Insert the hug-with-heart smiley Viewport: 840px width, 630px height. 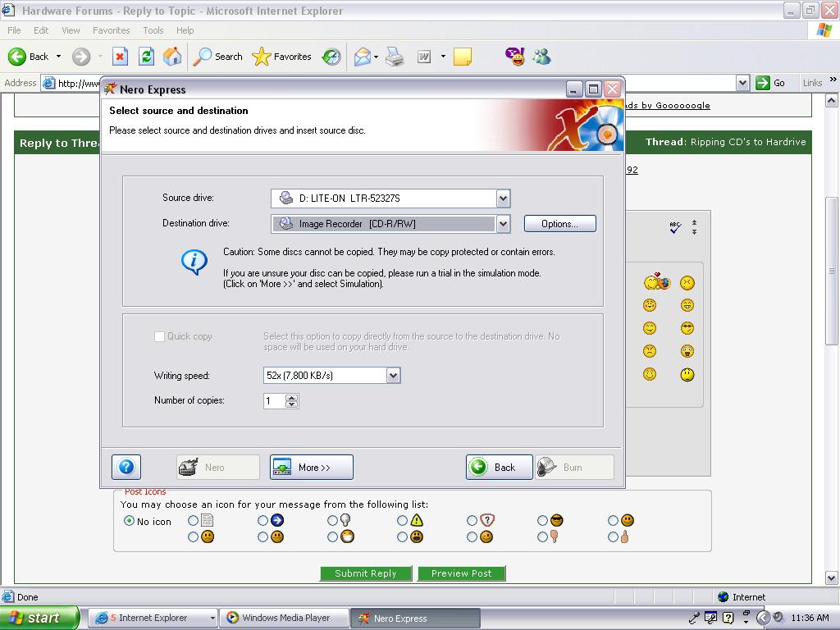coord(656,281)
